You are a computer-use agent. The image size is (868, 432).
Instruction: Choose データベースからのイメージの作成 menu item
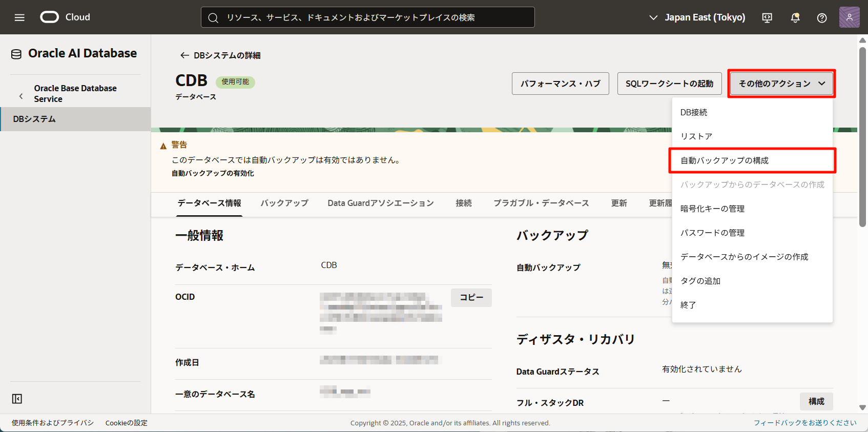pos(752,257)
